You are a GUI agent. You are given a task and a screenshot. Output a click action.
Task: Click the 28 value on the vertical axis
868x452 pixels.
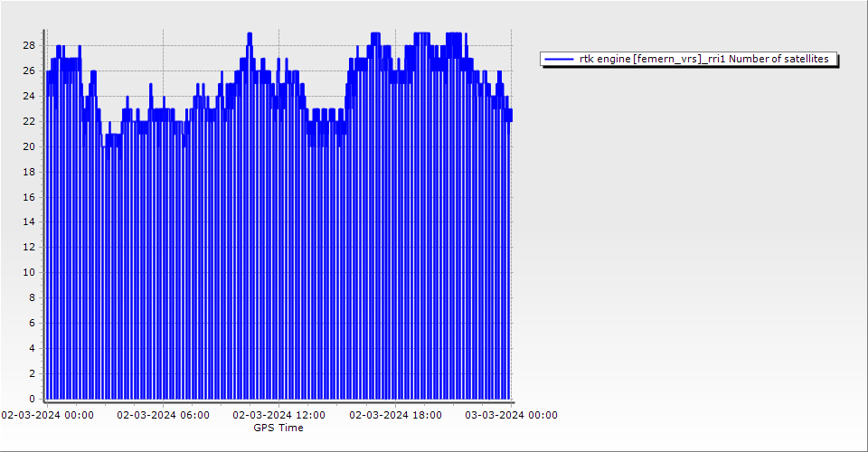pos(29,45)
